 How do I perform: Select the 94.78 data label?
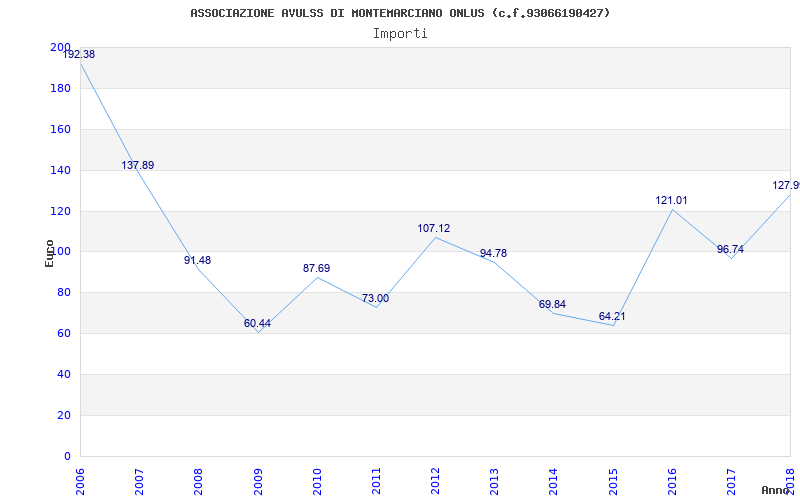(x=493, y=254)
